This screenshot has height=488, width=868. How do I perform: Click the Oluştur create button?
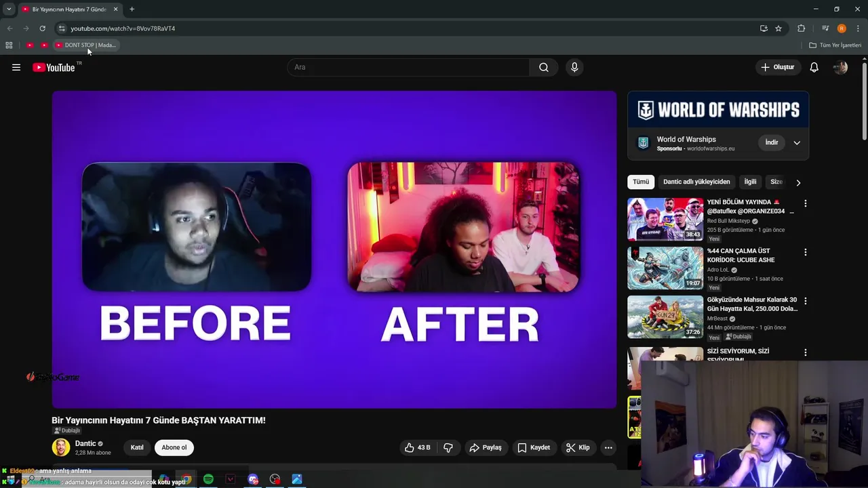point(778,67)
